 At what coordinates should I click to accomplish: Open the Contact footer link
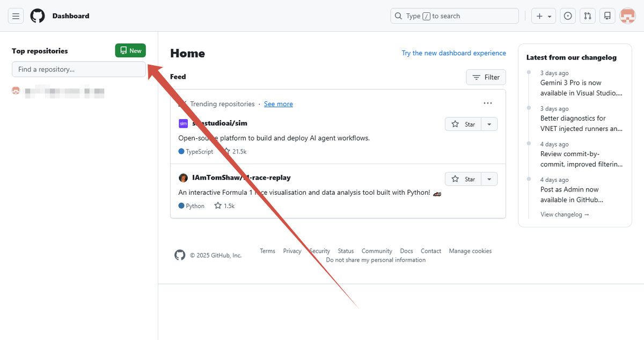pyautogui.click(x=431, y=251)
